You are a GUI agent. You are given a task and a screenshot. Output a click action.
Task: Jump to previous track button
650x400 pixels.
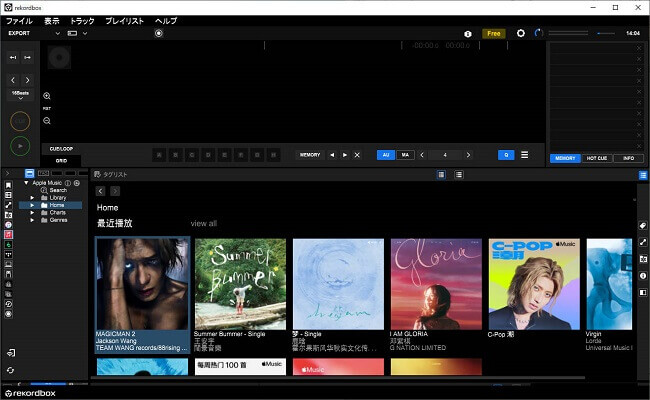[13, 57]
